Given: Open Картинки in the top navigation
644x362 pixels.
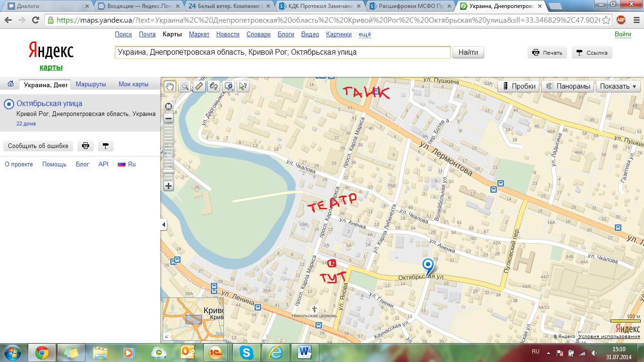Looking at the screenshot, I should (x=339, y=34).
